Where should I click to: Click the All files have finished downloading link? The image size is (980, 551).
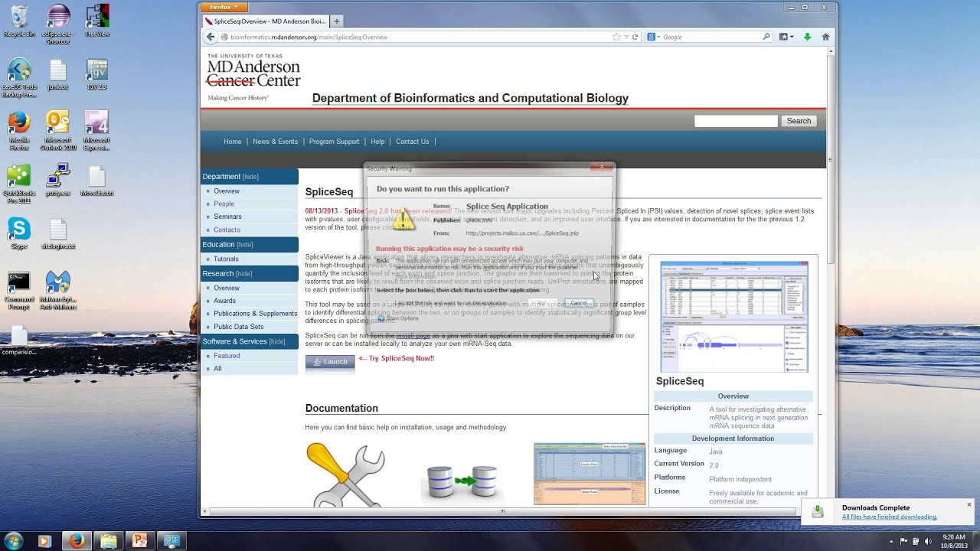tap(890, 517)
